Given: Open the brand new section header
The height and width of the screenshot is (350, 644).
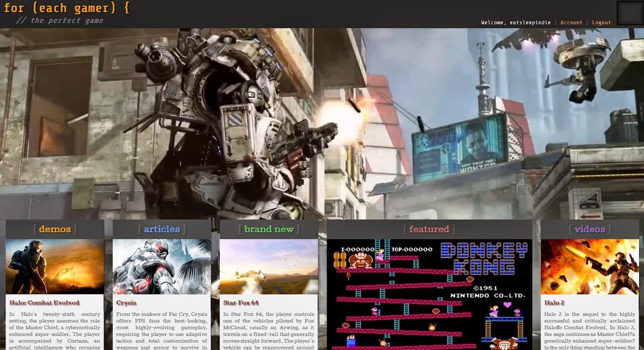Looking at the screenshot, I should [269, 229].
